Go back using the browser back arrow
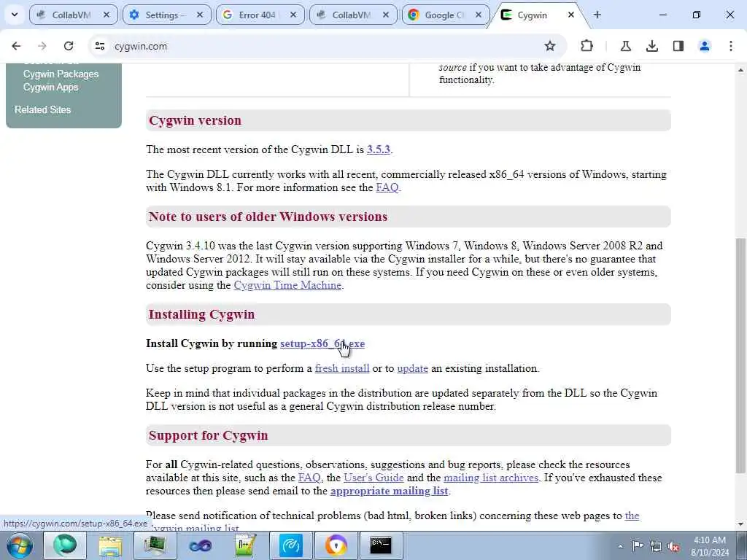Image resolution: width=747 pixels, height=560 pixels. (x=16, y=46)
